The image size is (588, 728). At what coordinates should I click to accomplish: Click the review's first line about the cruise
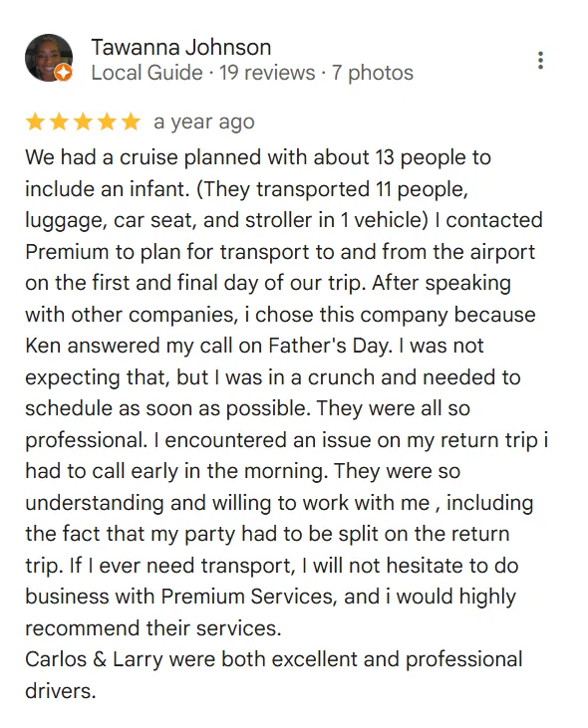point(258,157)
